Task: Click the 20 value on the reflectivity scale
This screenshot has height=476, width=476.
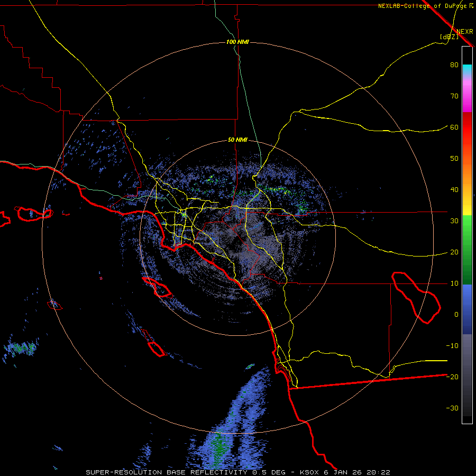Action: click(454, 252)
